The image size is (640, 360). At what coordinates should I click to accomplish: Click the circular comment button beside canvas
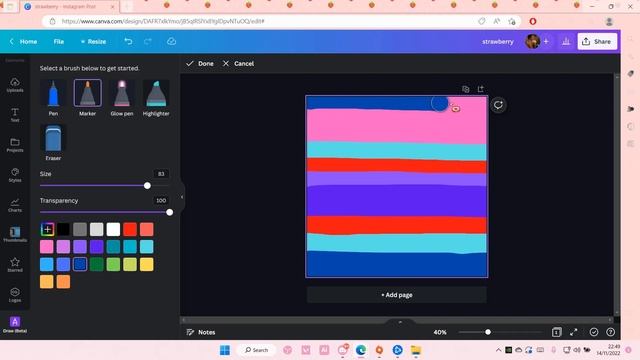498,105
